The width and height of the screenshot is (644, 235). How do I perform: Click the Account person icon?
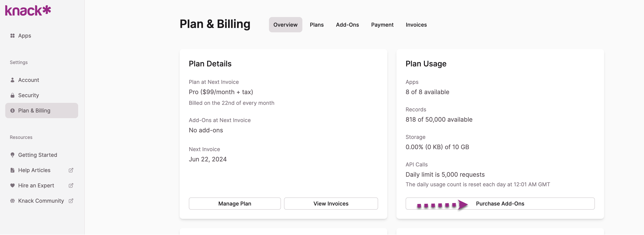[x=12, y=80]
